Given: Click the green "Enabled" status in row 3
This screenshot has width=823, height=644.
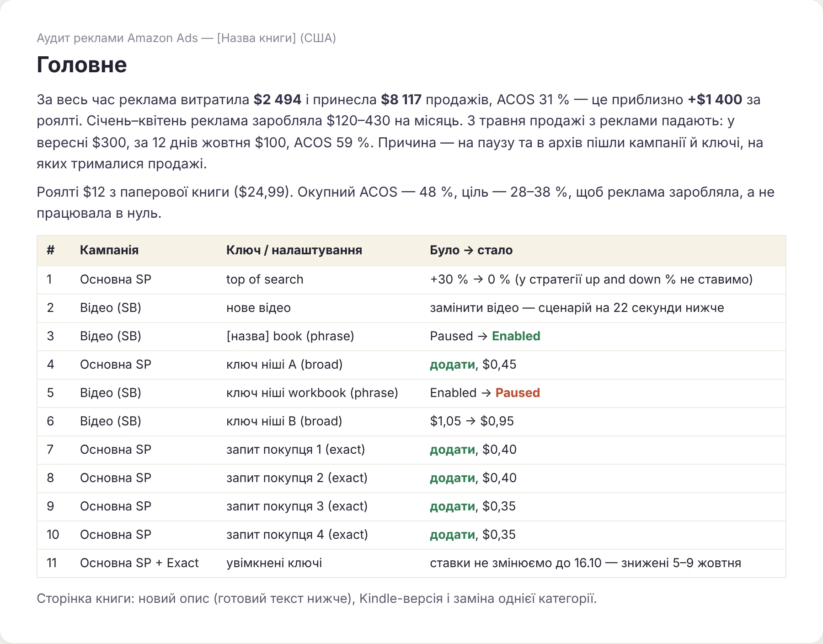Looking at the screenshot, I should (516, 336).
